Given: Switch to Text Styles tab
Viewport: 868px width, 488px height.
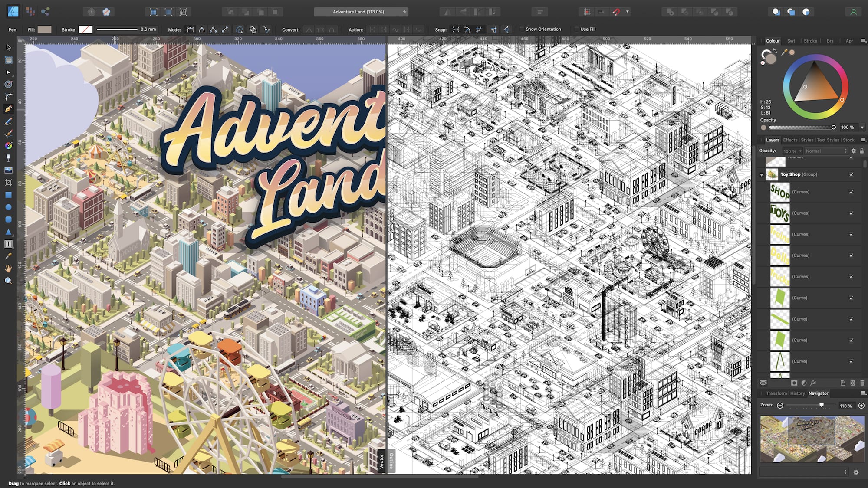Looking at the screenshot, I should (828, 140).
